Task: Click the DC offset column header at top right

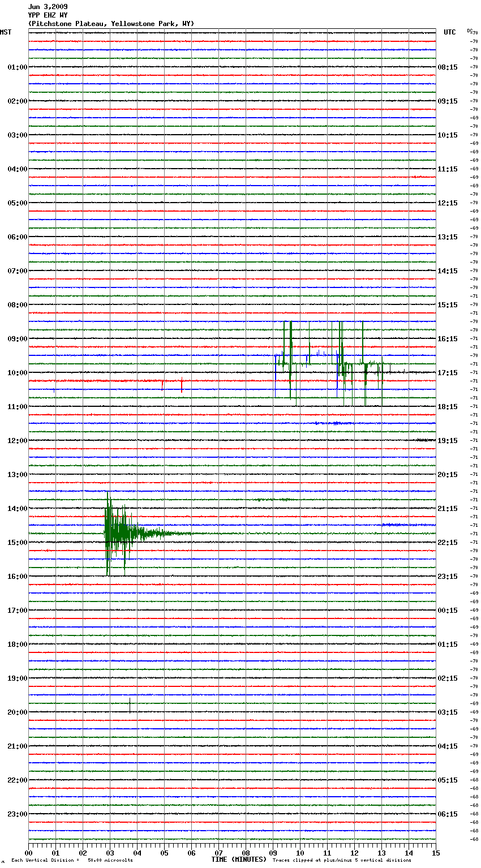Action: (470, 31)
